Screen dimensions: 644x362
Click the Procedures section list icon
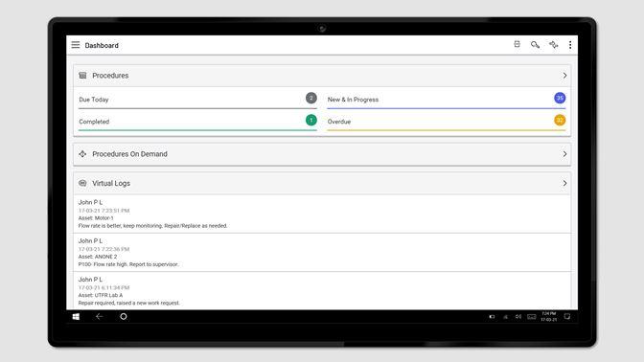[x=82, y=76]
